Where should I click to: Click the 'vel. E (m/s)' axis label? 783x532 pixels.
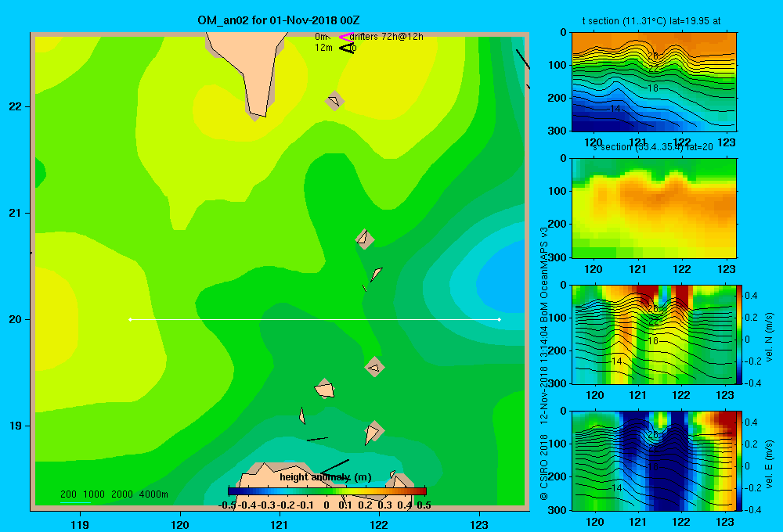(x=770, y=464)
